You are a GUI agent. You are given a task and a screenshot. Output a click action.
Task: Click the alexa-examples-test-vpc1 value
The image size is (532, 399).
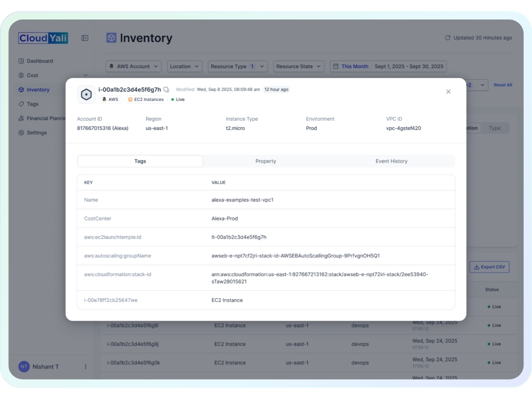(243, 200)
